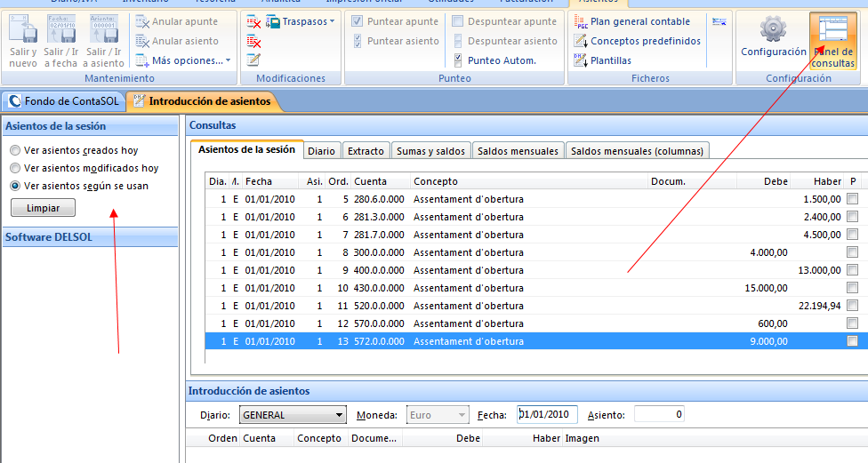The height and width of the screenshot is (463, 868).
Task: Open Plan general contable
Action: [639, 21]
